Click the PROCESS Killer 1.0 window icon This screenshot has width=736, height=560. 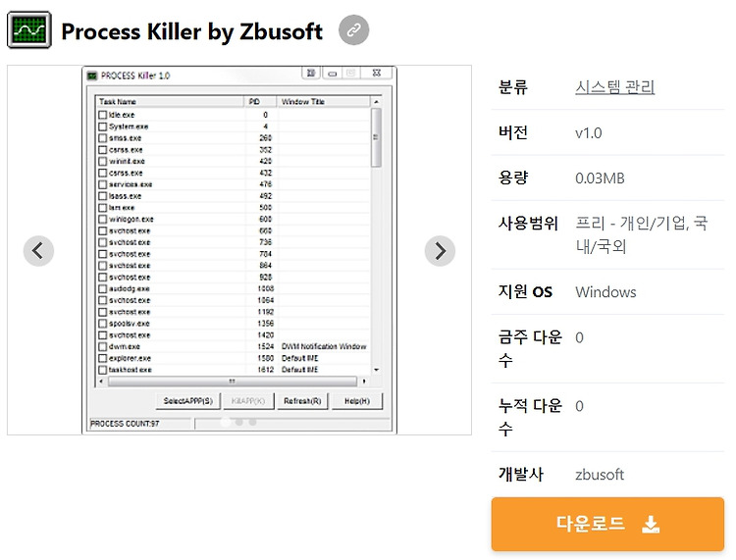[92, 76]
